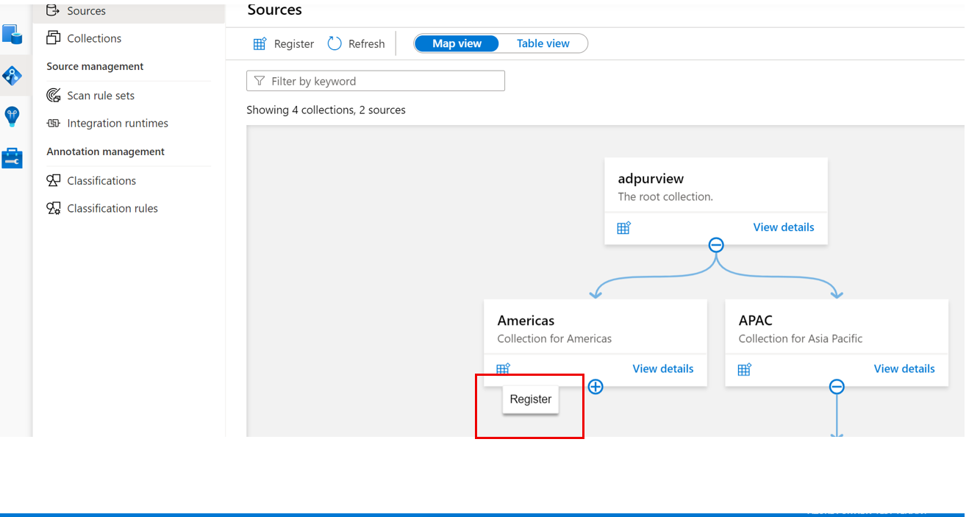This screenshot has width=980, height=517.
Task: Click the Refresh icon in the toolbar
Action: (335, 43)
